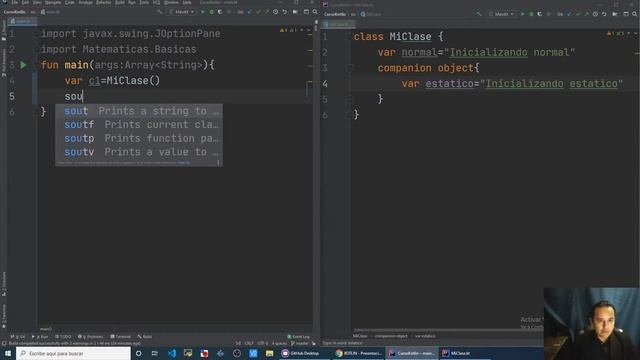Click Rollback icon in right window toolbar
The height and width of the screenshot is (360, 640).
pyautogui.click(x=604, y=14)
